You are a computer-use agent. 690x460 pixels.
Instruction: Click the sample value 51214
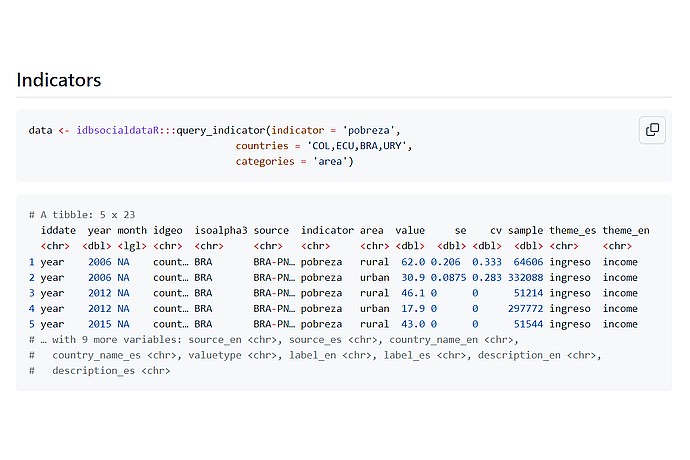(528, 293)
